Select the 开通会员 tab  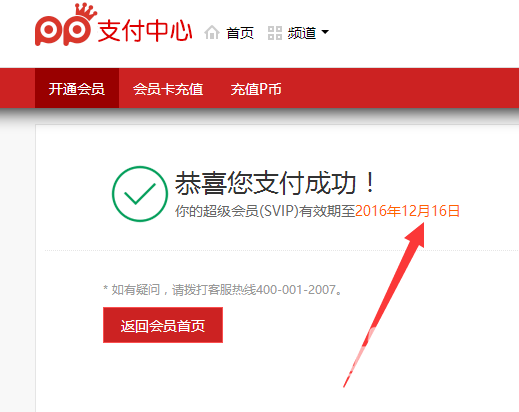[77, 88]
